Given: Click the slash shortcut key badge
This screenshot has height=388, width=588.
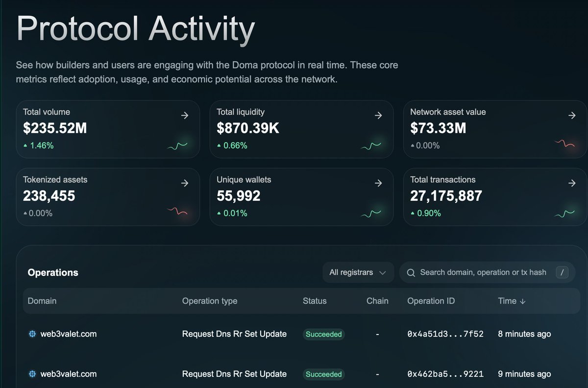Looking at the screenshot, I should [x=563, y=272].
